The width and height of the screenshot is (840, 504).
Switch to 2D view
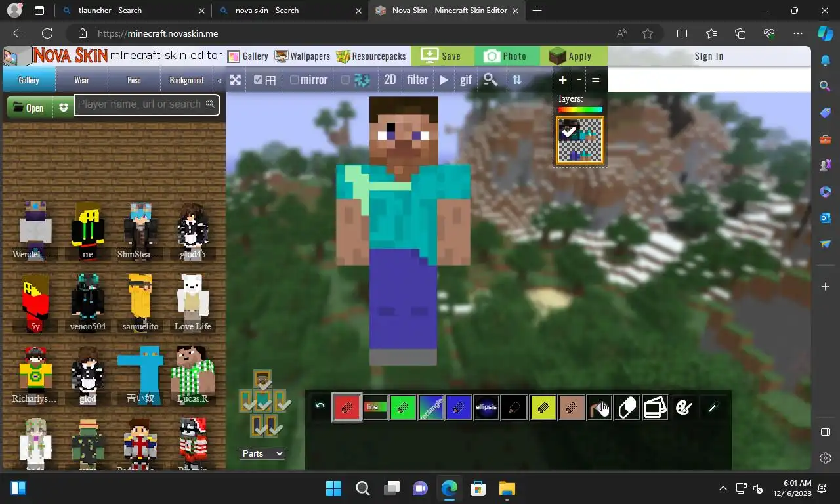390,79
